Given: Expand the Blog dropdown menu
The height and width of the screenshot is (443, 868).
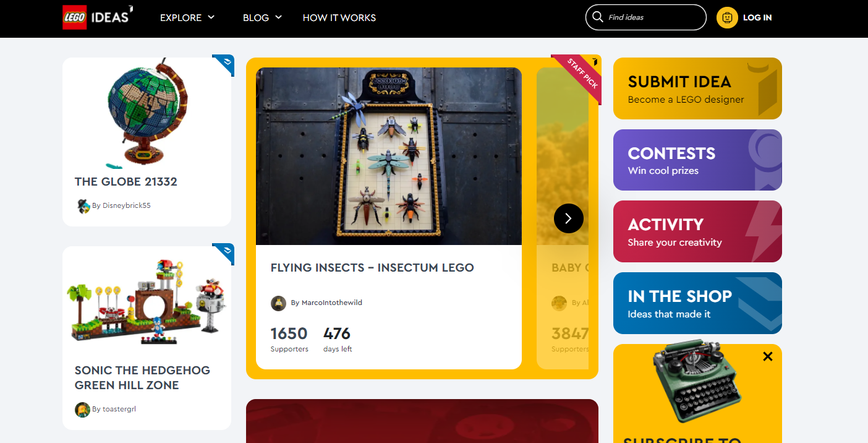Looking at the screenshot, I should 262,17.
